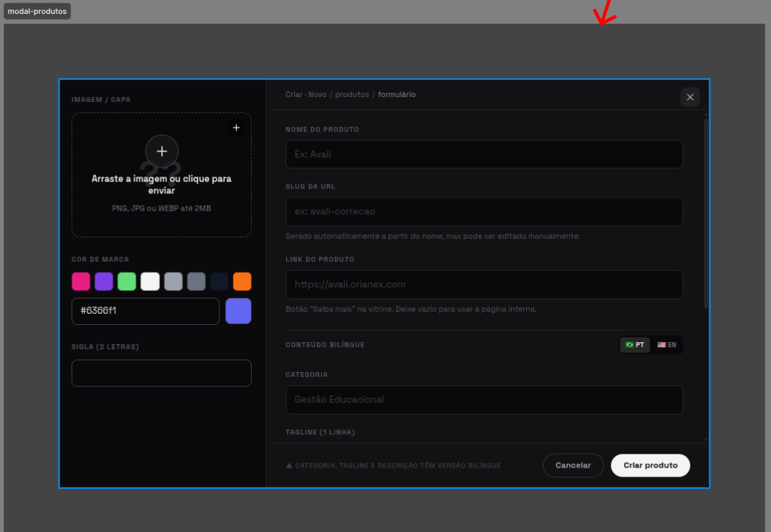Select the purple brand color swatch
The height and width of the screenshot is (532, 771).
[104, 281]
